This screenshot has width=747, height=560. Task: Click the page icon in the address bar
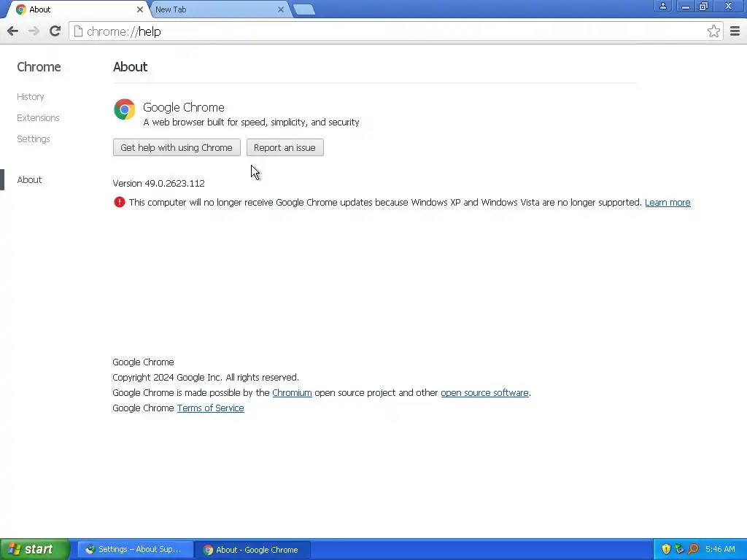coord(78,31)
